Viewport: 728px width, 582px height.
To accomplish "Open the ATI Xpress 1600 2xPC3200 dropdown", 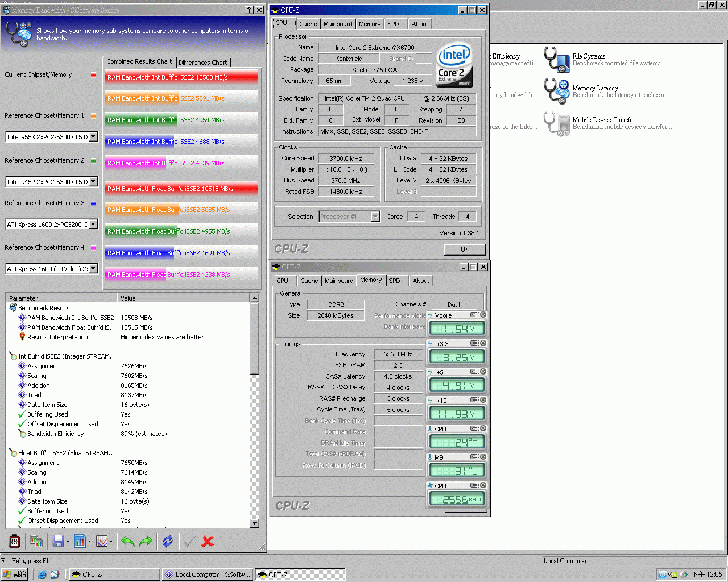I will [93, 225].
